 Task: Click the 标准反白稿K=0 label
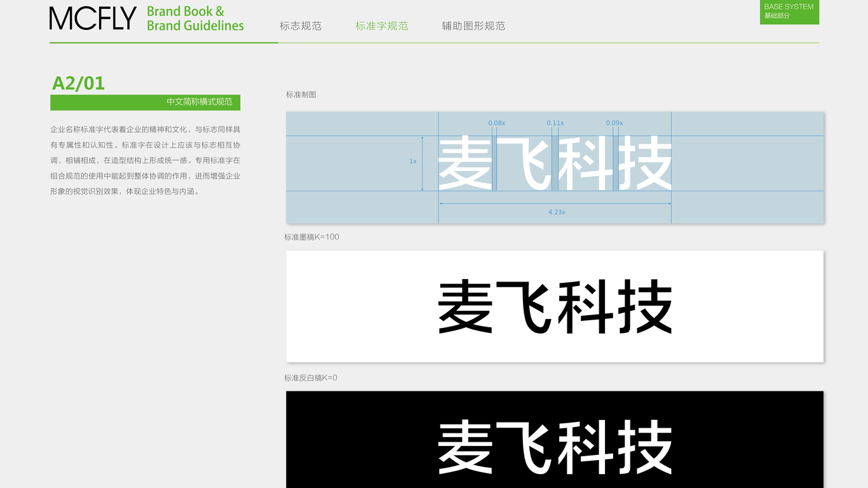tap(311, 378)
